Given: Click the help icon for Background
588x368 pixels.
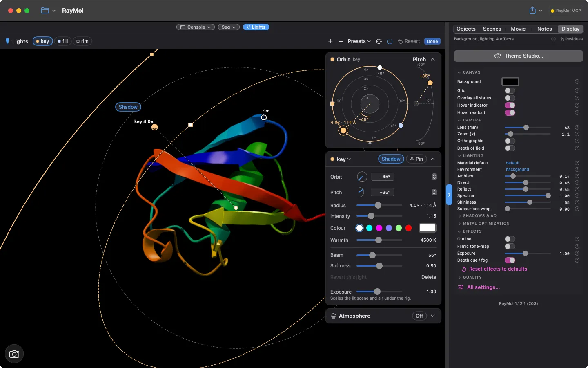Looking at the screenshot, I should tap(577, 82).
